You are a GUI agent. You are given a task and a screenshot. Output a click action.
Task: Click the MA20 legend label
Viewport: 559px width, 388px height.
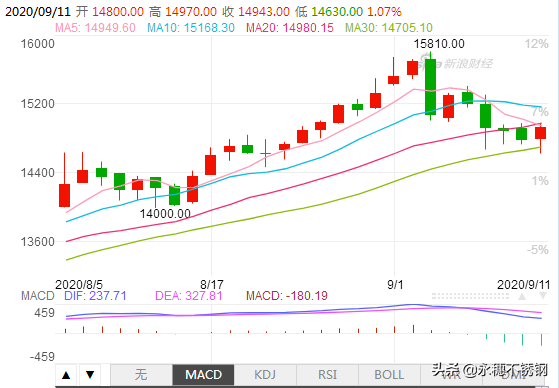click(x=290, y=27)
